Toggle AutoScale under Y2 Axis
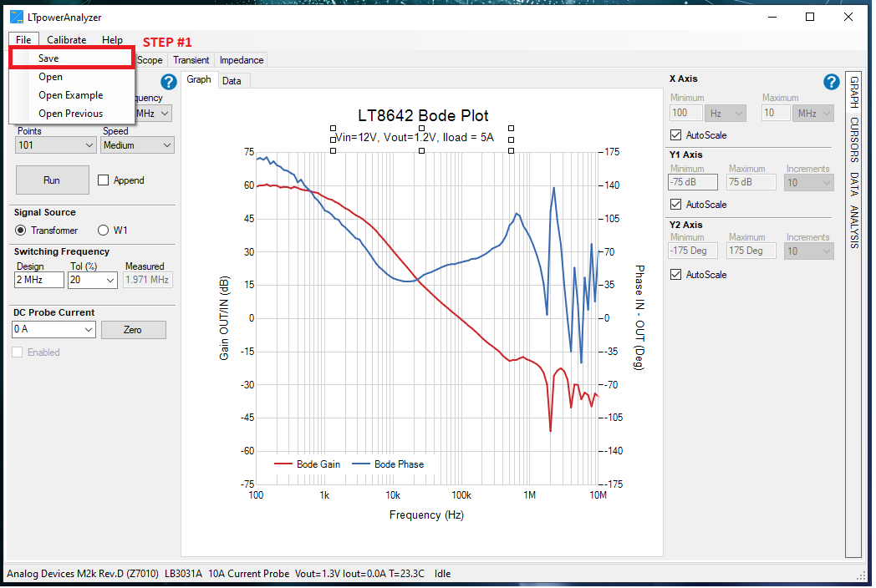The image size is (876, 588). point(676,275)
